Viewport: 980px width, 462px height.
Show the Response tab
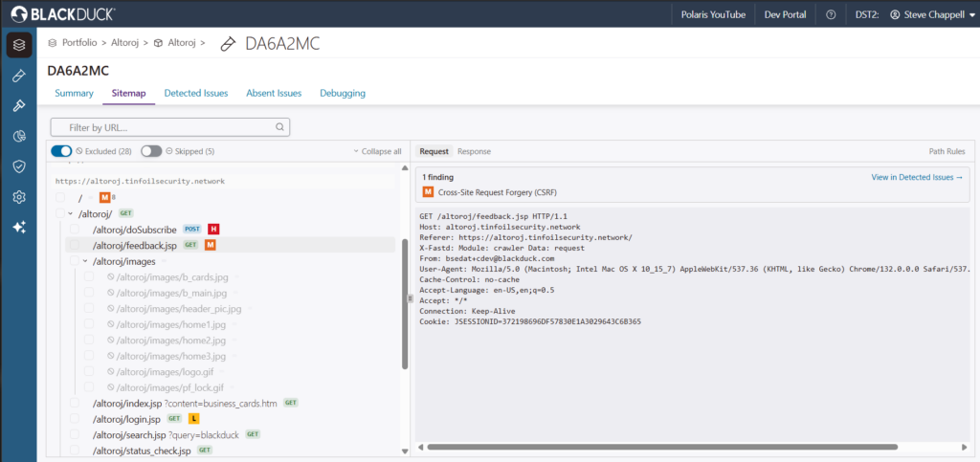[475, 151]
